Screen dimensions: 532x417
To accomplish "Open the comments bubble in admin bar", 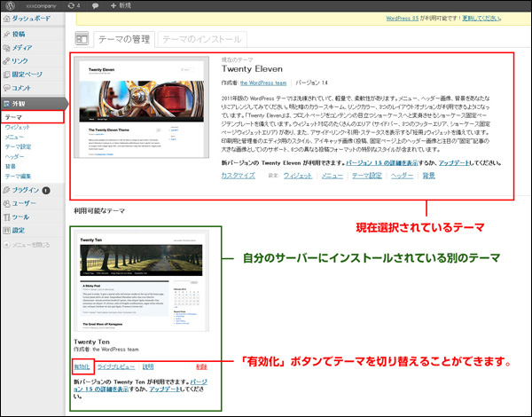I will 96,5.
